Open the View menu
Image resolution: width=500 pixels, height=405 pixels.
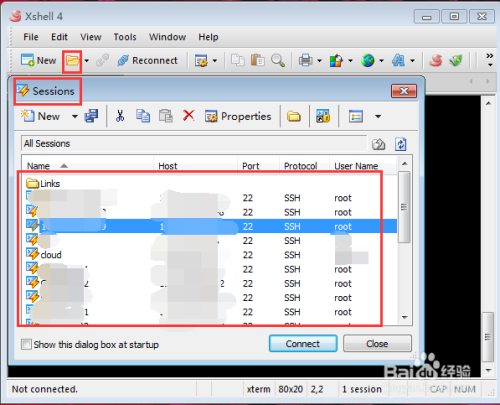click(x=90, y=37)
